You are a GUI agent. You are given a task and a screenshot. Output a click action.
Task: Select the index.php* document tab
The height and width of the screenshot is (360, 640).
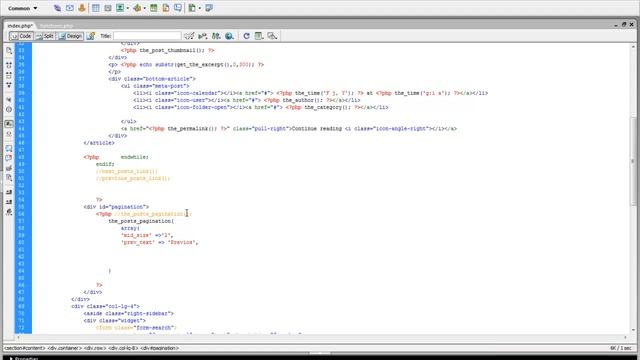20,26
